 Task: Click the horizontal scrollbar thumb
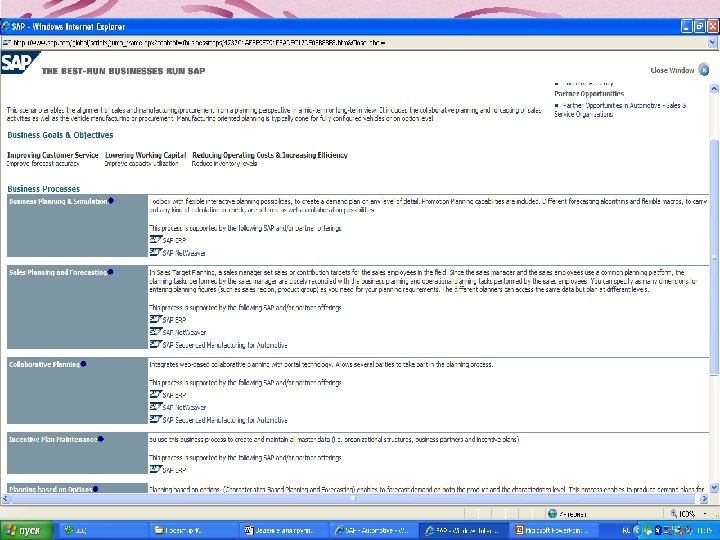tap(354, 498)
